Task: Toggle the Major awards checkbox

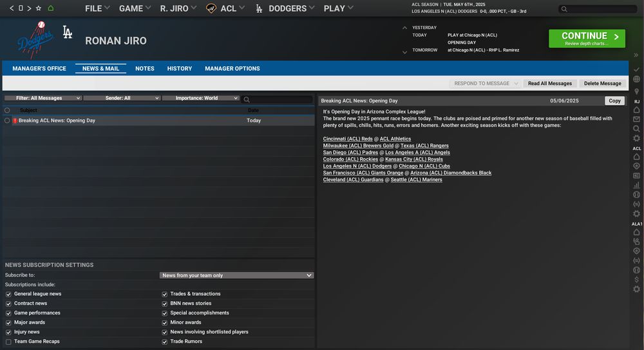Action: (x=8, y=322)
